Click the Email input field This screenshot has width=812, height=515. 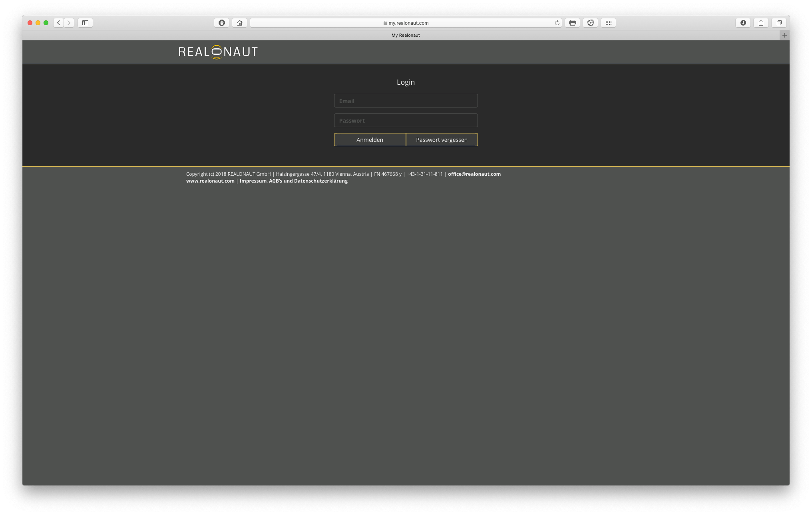coord(406,101)
